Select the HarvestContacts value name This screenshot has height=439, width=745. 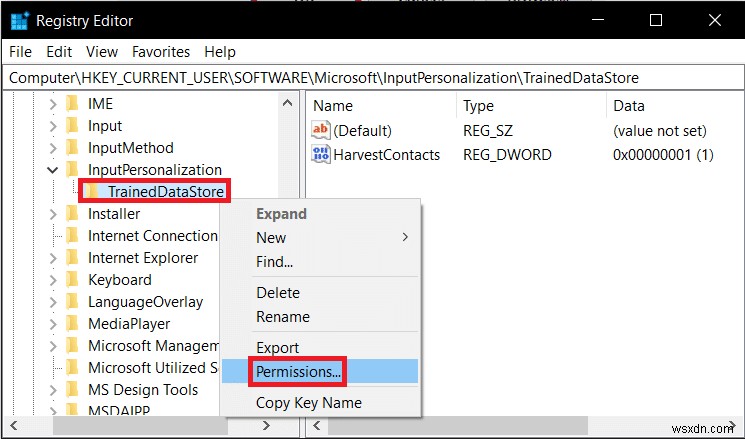(x=387, y=154)
